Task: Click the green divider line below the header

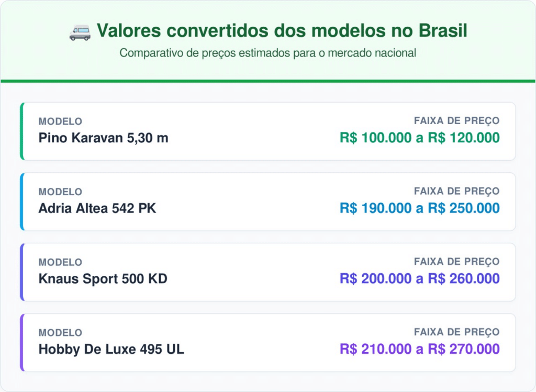Action: tap(268, 81)
